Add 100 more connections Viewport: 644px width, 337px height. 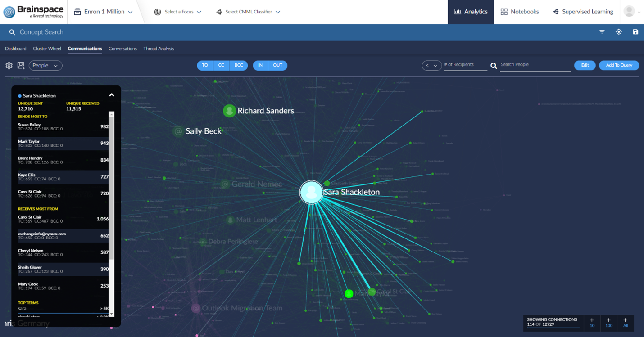[608, 323]
